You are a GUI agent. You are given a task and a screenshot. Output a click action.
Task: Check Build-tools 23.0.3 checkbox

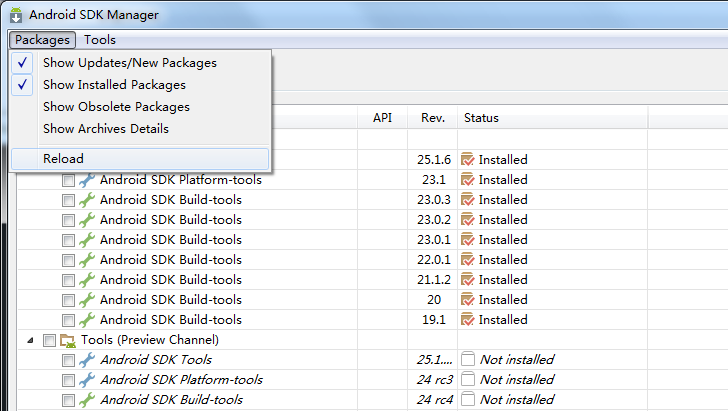point(68,200)
